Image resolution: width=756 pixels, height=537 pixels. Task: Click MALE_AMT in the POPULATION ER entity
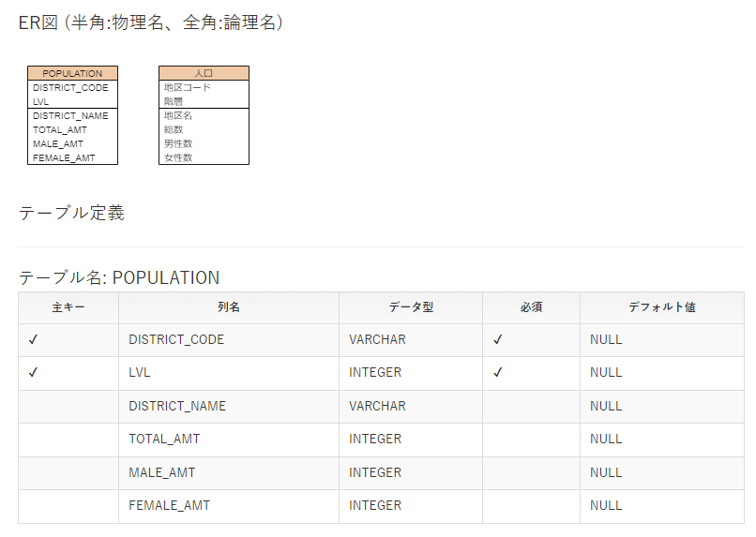point(58,143)
